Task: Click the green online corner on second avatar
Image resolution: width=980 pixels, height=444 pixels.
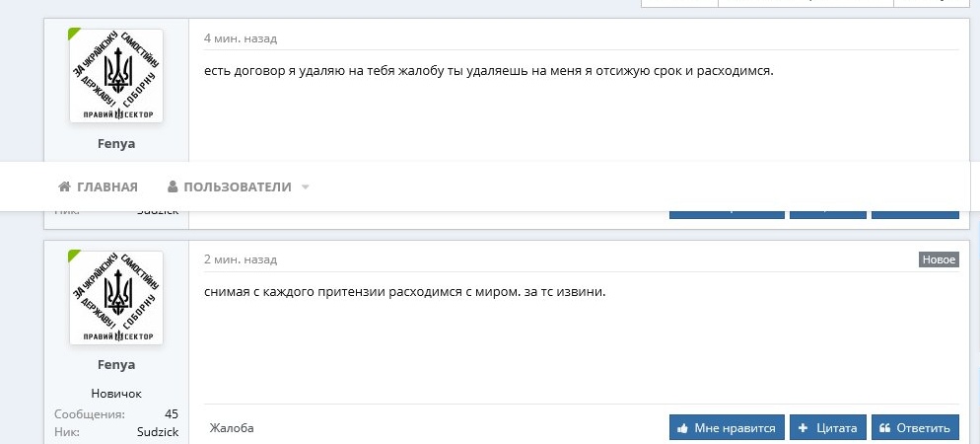Action: [74, 257]
